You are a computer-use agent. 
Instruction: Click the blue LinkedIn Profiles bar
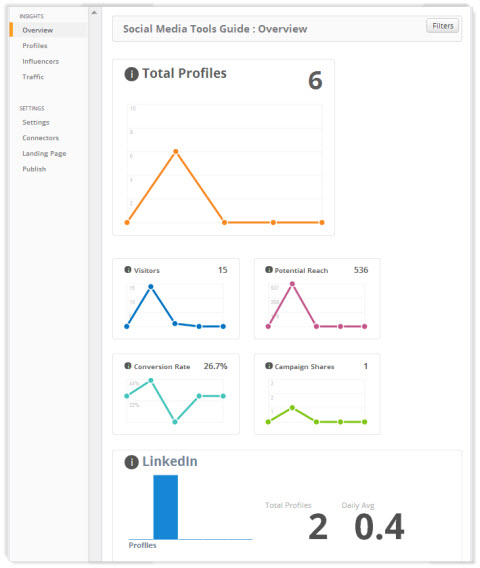pyautogui.click(x=166, y=507)
